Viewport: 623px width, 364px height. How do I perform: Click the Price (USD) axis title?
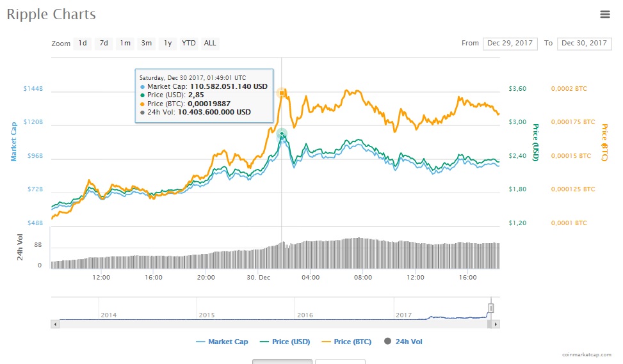coord(535,143)
